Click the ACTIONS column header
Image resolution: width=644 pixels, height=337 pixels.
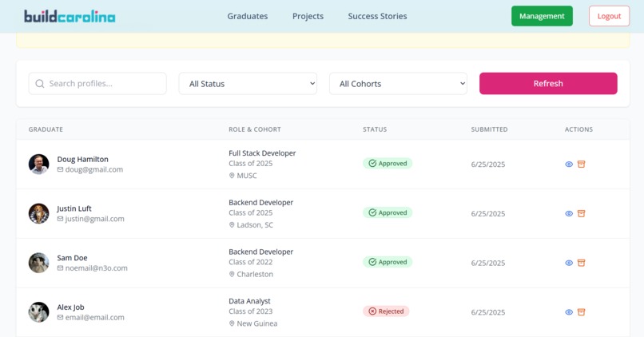[578, 129]
